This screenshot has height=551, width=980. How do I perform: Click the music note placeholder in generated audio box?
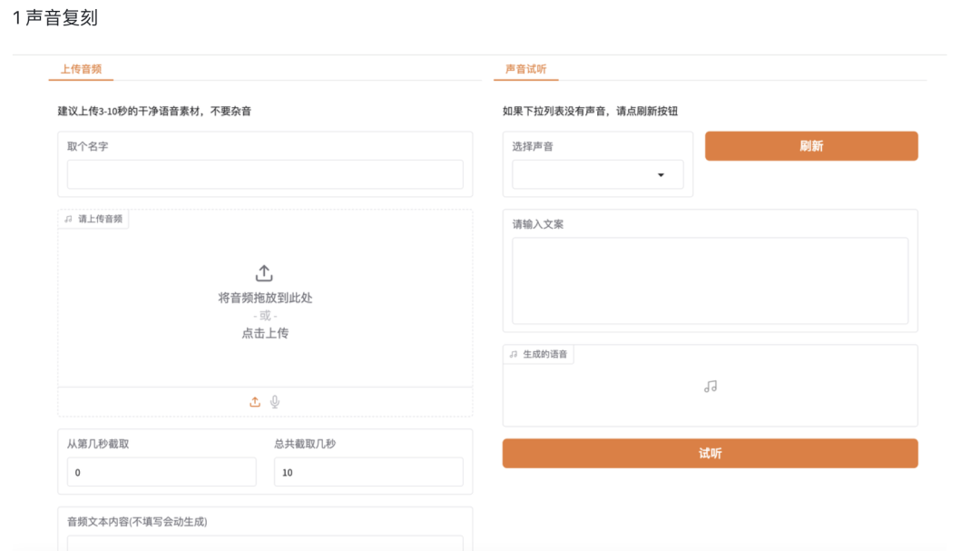[x=710, y=385]
